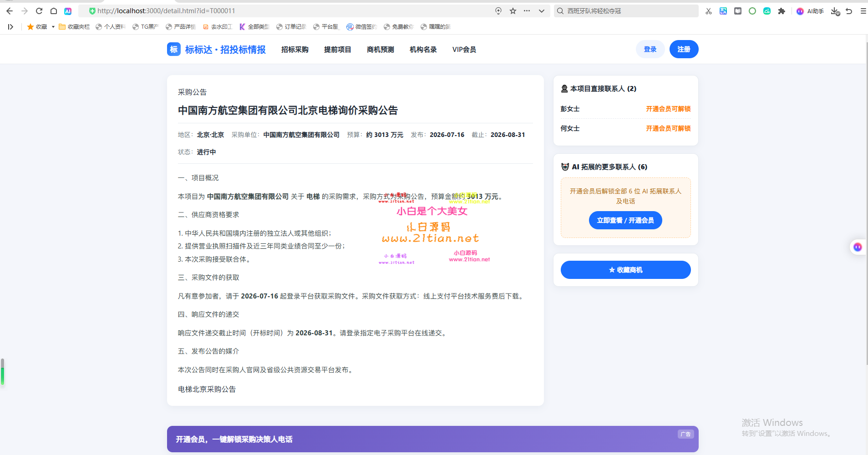Click the 电梯北京采购公告 footer text
Screen dimensions: 868x455
pos(207,389)
